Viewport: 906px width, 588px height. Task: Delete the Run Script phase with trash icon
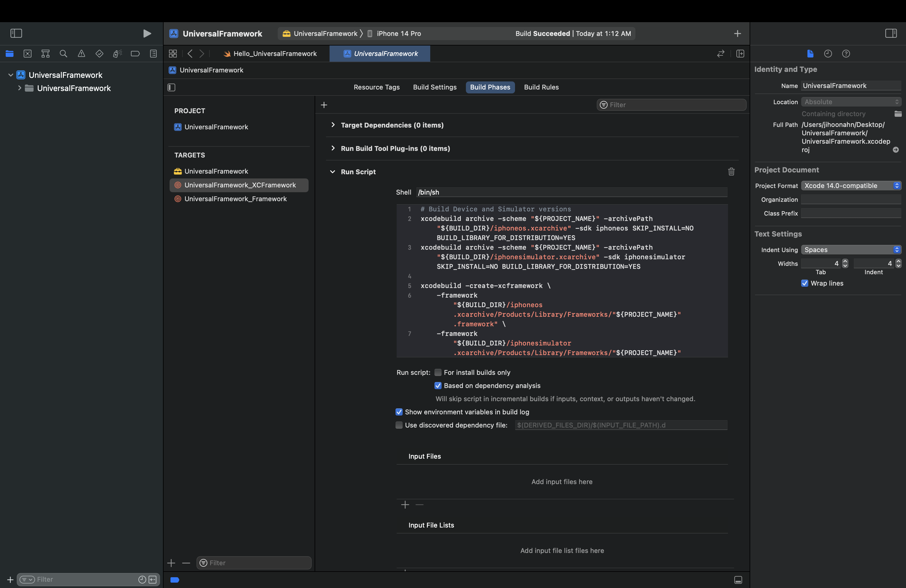pos(731,172)
